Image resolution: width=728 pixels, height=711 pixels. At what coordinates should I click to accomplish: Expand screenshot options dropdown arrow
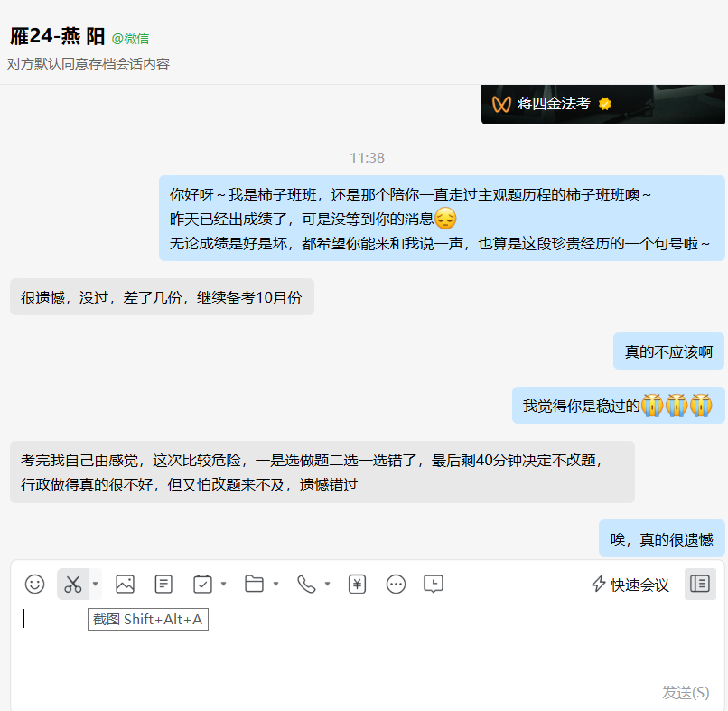pyautogui.click(x=95, y=584)
